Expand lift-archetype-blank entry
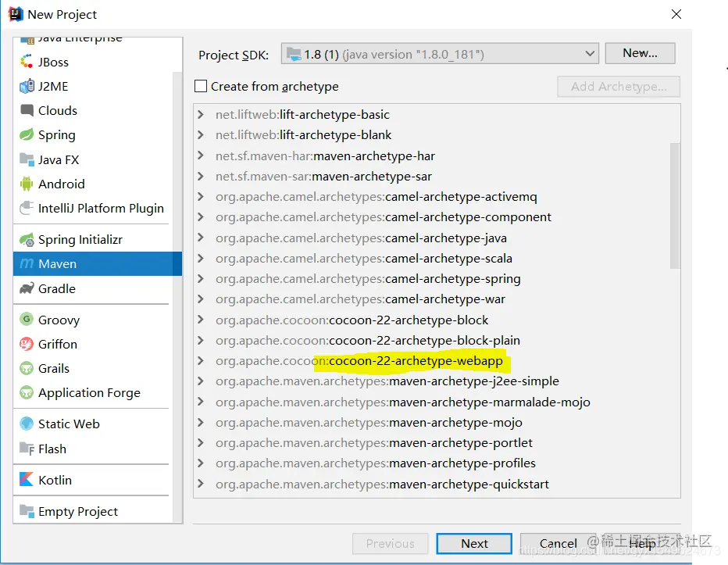The width and height of the screenshot is (728, 565). pyautogui.click(x=201, y=134)
